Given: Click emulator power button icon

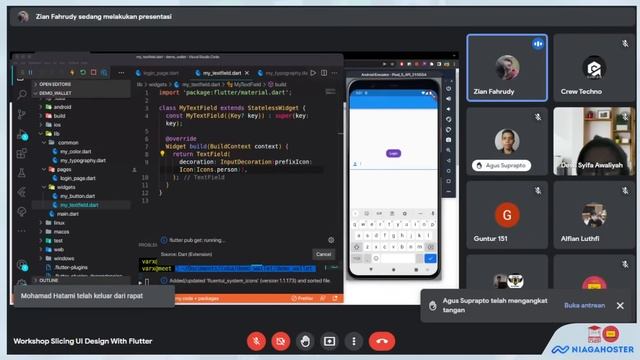Looking at the screenshot, I should [x=449, y=89].
